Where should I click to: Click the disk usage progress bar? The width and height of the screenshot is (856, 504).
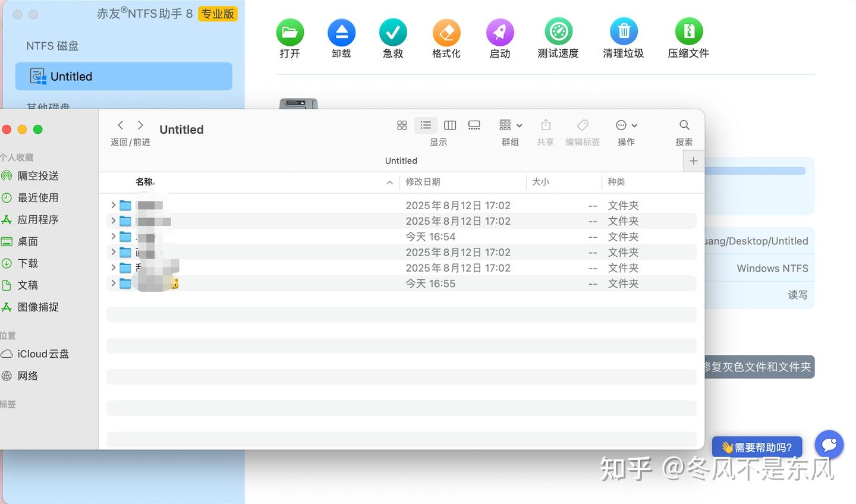point(755,171)
